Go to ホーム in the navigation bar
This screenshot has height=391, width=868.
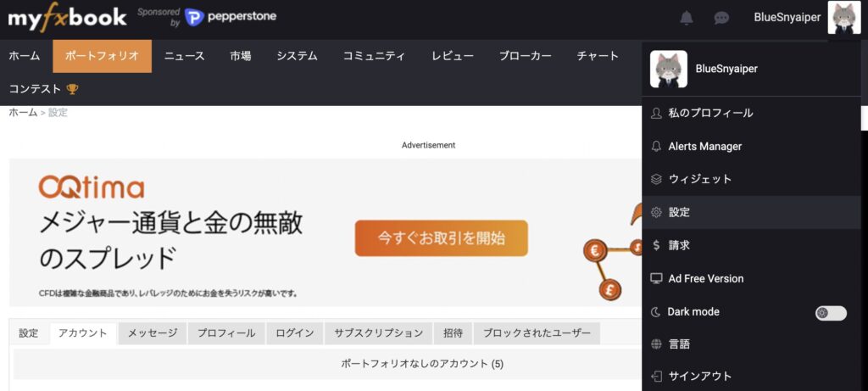click(x=25, y=56)
